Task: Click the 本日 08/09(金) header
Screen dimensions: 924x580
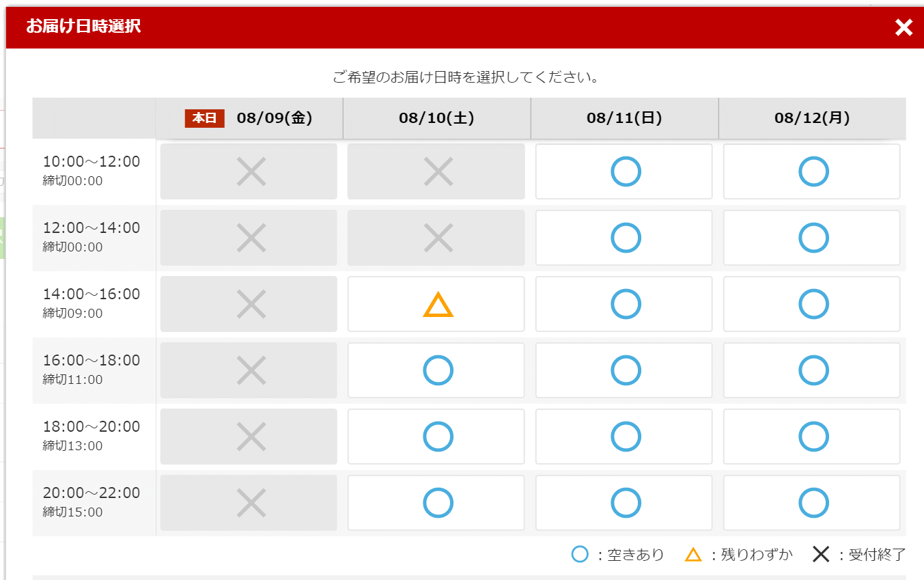Action: [x=249, y=118]
